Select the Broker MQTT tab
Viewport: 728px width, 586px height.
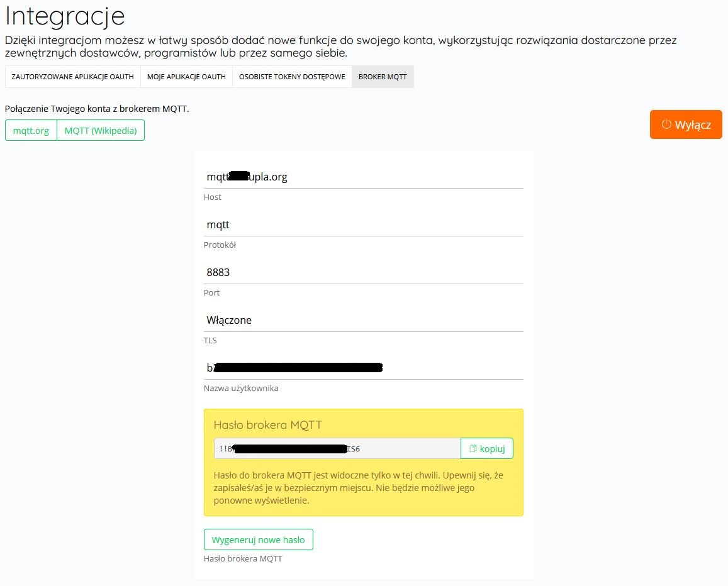click(x=383, y=77)
